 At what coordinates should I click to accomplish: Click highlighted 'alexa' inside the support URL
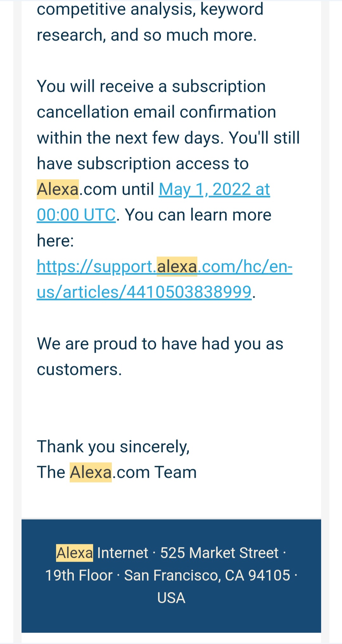click(x=177, y=267)
